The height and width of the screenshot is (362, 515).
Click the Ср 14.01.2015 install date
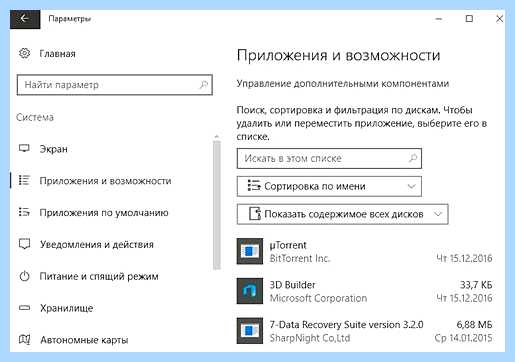pos(463,338)
